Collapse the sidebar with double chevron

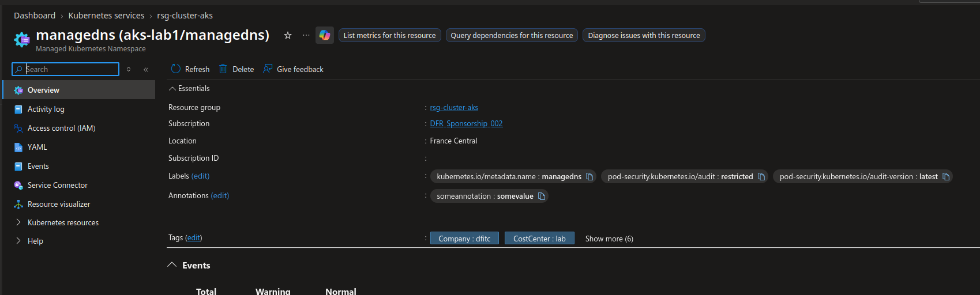tap(146, 69)
